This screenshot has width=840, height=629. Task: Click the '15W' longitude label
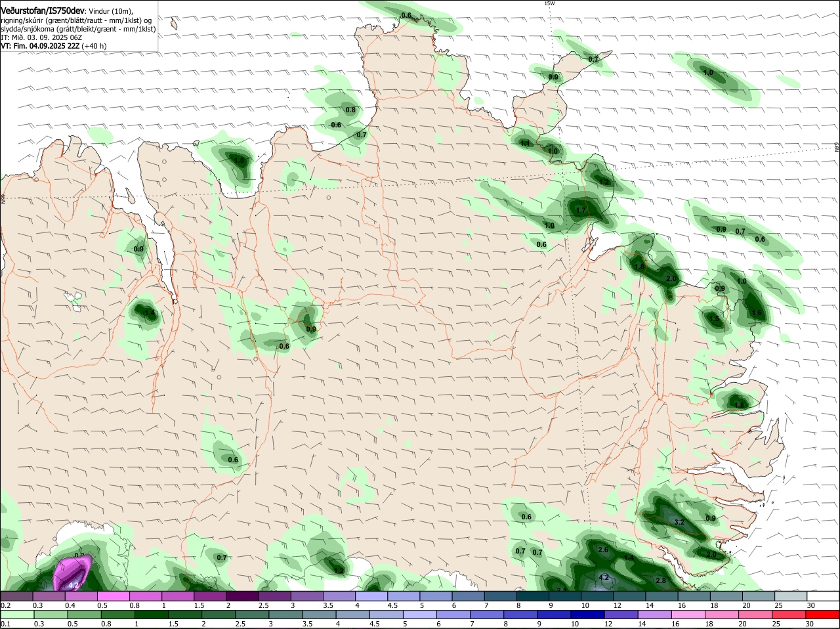550,3
